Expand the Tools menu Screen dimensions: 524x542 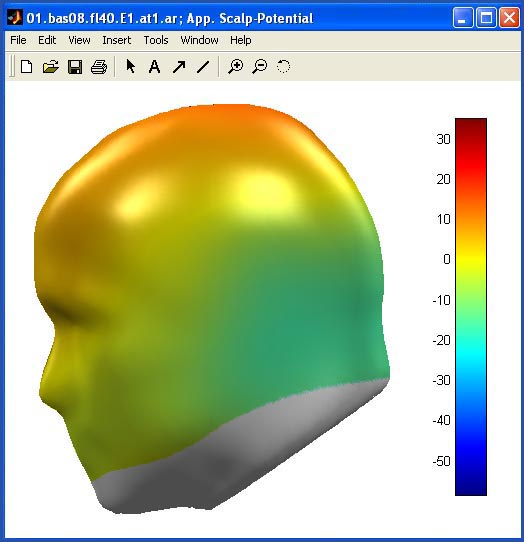(x=156, y=40)
